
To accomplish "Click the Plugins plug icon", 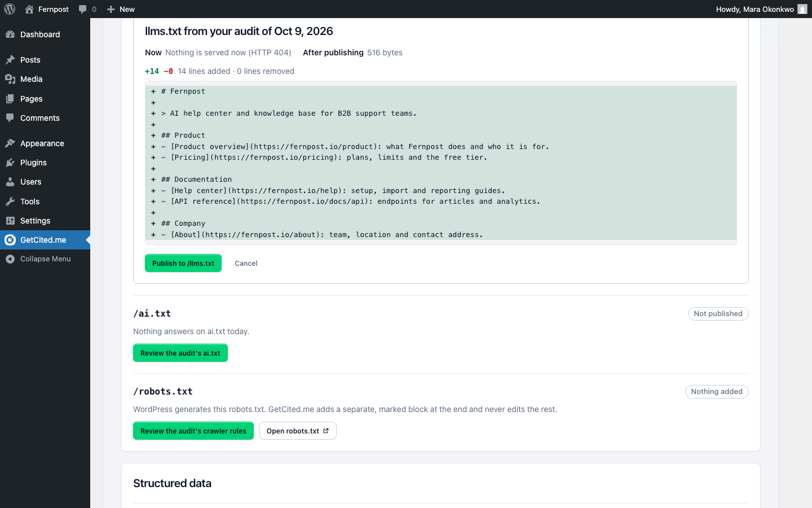I will [10, 163].
